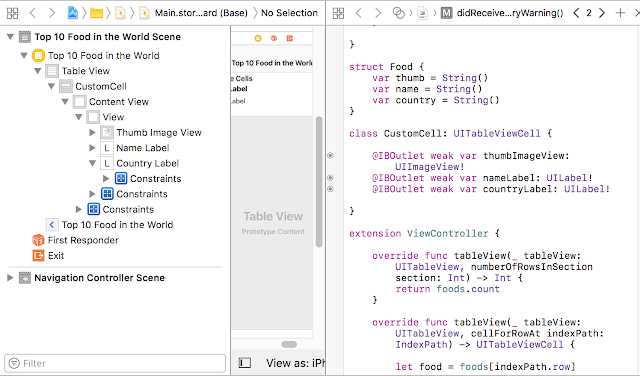The height and width of the screenshot is (376, 640).
Task: Click No Selection in the jump bar
Action: pos(289,13)
